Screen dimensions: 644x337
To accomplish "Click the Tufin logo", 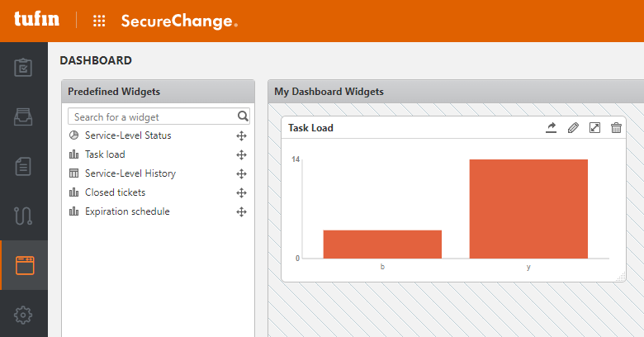I will [x=33, y=21].
